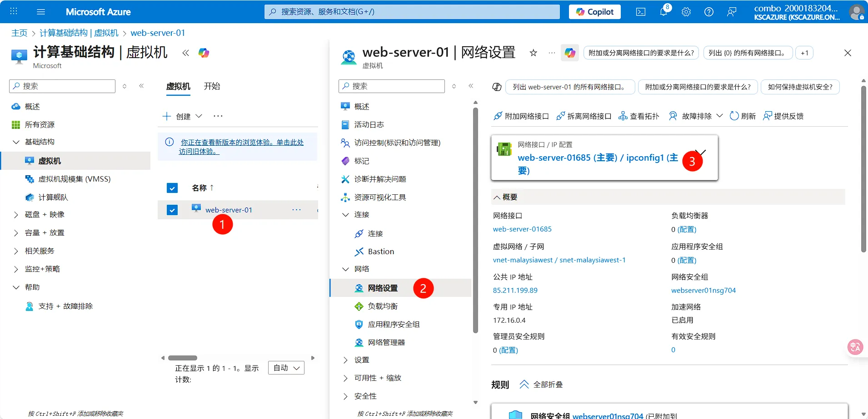Switch to the 开始 tab
This screenshot has width=868, height=419.
[x=211, y=86]
